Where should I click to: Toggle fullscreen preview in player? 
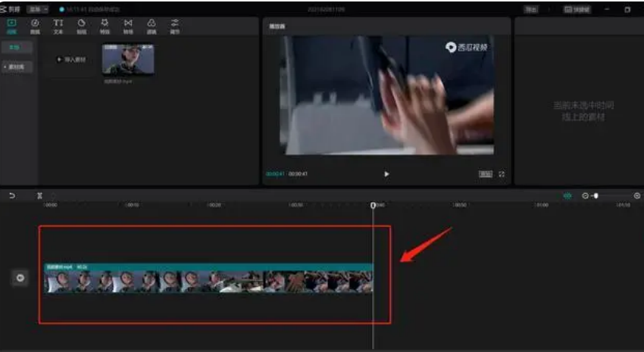(x=502, y=174)
